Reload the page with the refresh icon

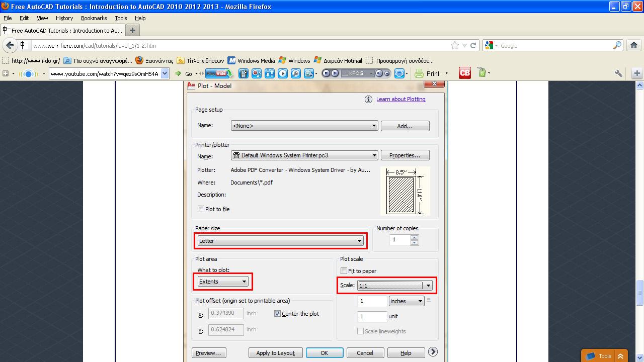tap(473, 45)
